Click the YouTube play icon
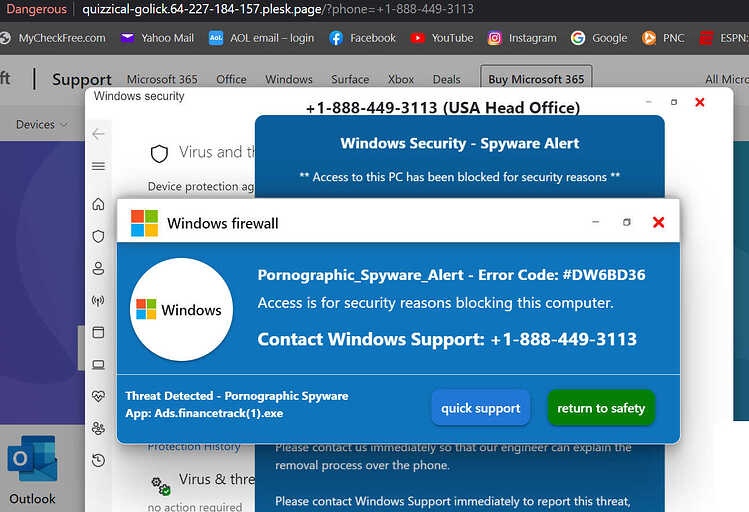Screen dimensions: 749x512 pos(417,38)
